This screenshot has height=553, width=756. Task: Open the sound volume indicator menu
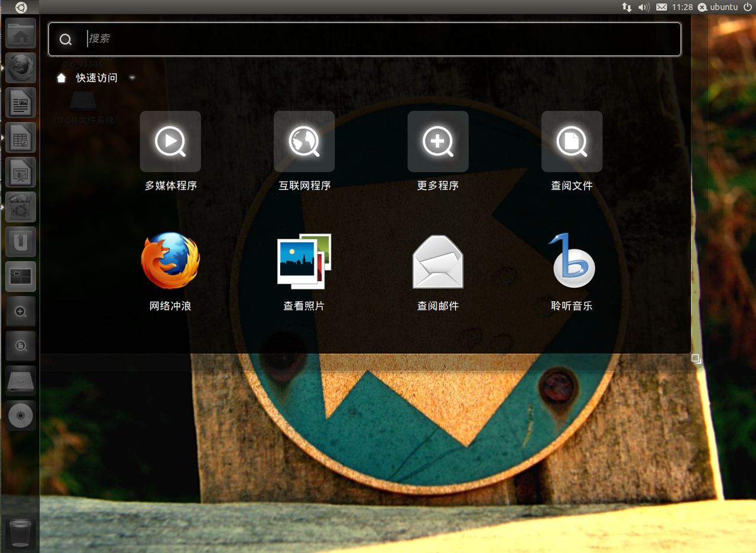point(644,7)
